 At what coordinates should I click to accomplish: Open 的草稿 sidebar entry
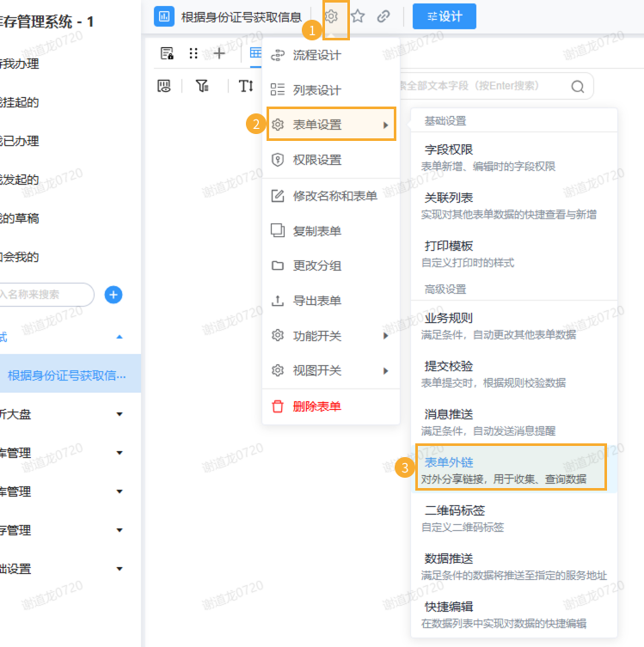(20, 218)
